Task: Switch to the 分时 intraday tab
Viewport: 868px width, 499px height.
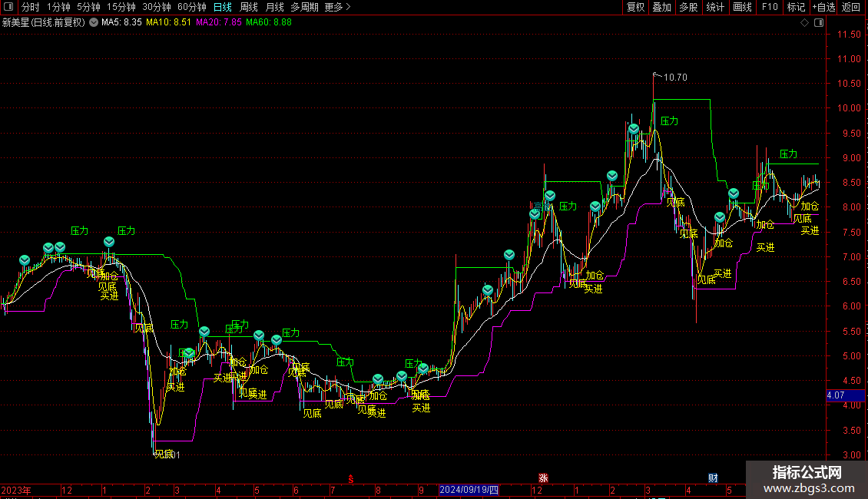Action: coord(31,7)
